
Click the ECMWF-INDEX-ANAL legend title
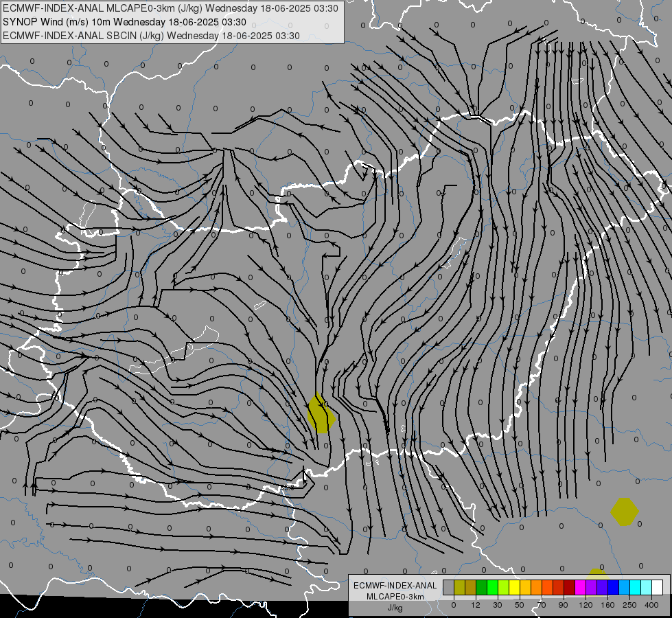click(x=395, y=586)
